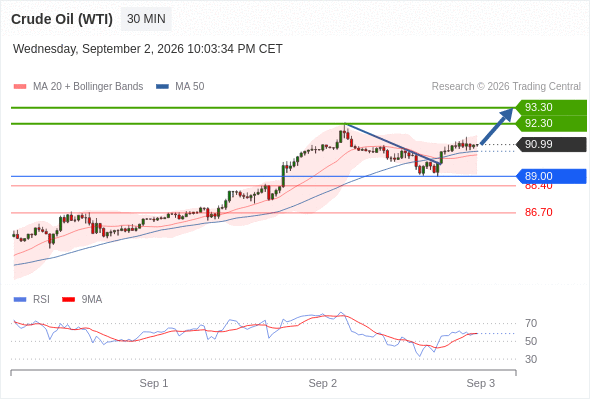Select the 92.30 resistance price label
Screen dimensions: 590x400
[551, 123]
